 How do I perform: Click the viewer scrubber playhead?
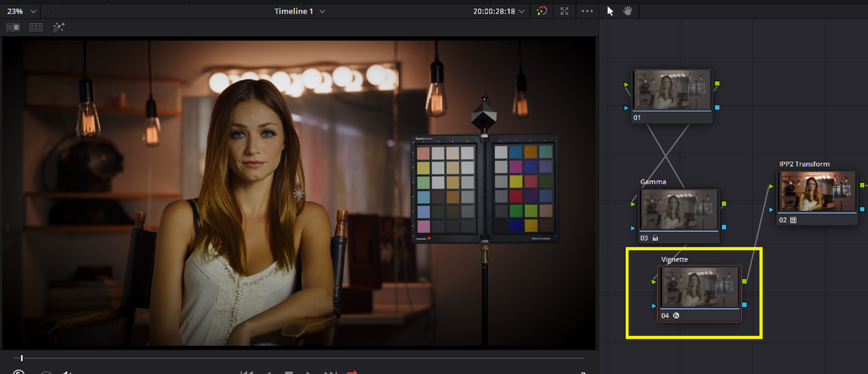(x=22, y=358)
